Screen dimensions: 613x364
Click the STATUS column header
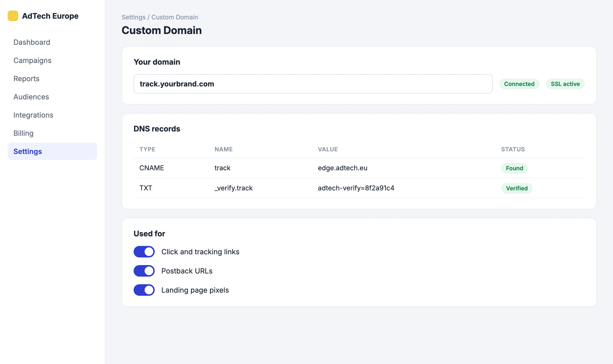click(x=513, y=149)
